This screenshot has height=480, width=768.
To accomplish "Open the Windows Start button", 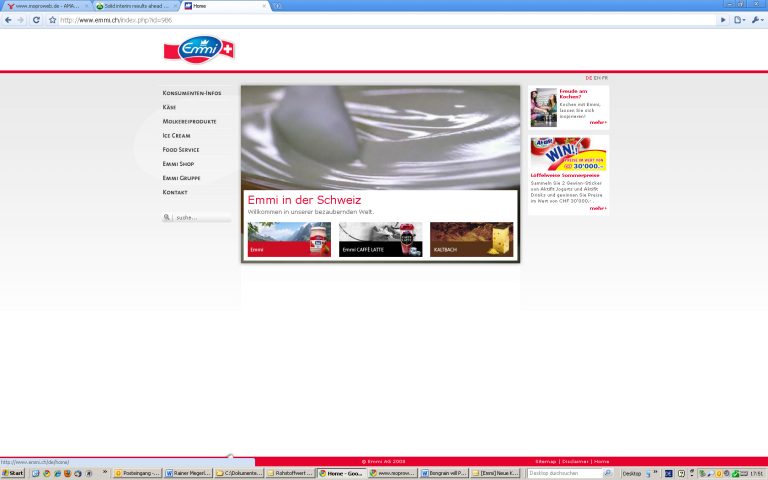I will 13,473.
